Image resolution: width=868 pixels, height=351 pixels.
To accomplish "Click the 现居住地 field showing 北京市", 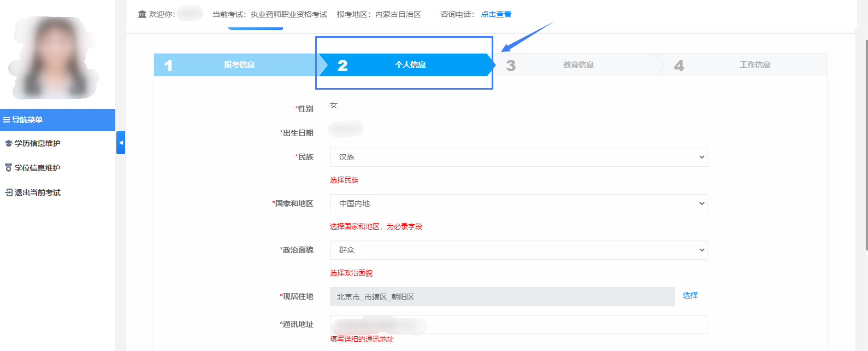I will point(501,296).
